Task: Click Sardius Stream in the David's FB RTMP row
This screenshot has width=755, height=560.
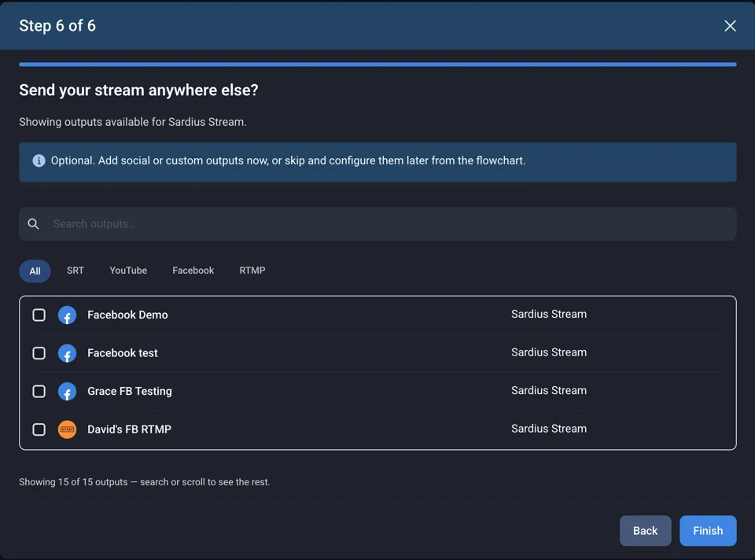Action: click(x=549, y=429)
